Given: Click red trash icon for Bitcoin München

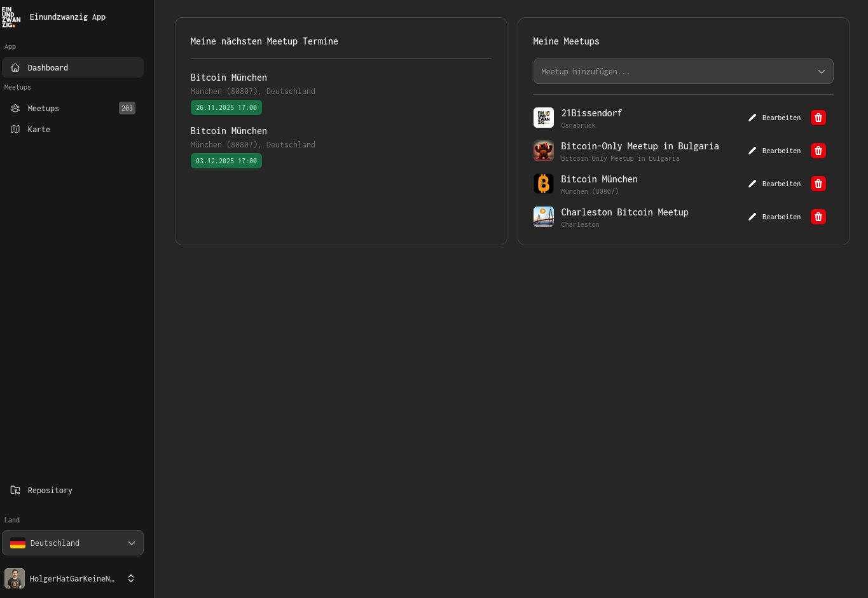Looking at the screenshot, I should tap(818, 184).
